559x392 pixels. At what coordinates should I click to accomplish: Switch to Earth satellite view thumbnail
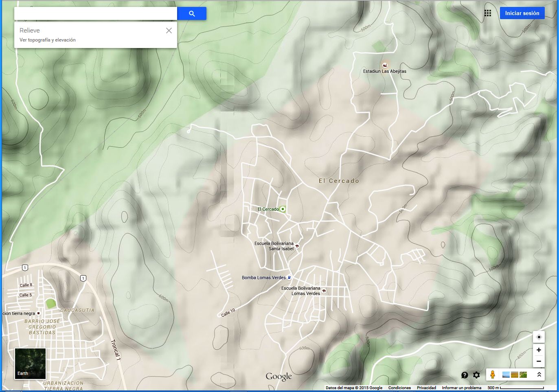[31, 364]
